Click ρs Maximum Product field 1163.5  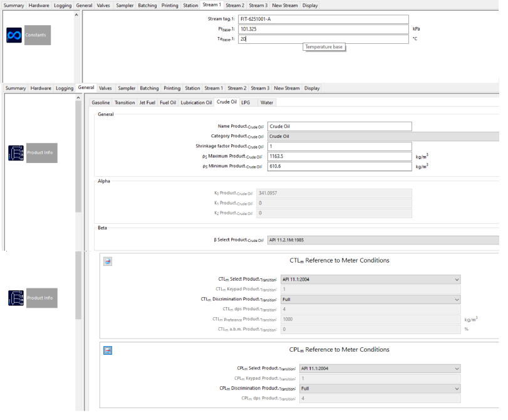pos(340,156)
